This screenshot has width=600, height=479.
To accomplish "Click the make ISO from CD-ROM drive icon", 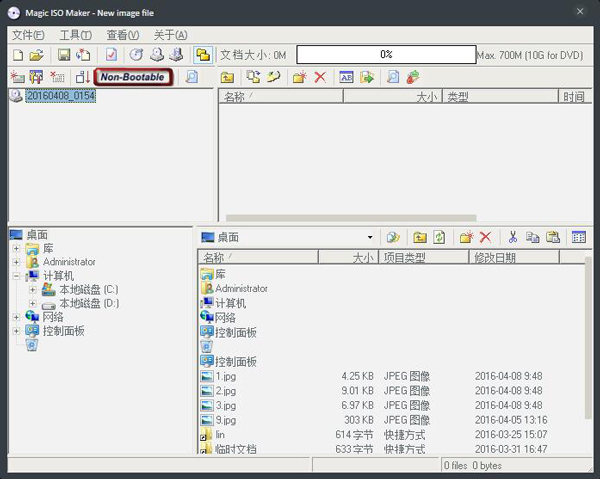I will pyautogui.click(x=157, y=55).
